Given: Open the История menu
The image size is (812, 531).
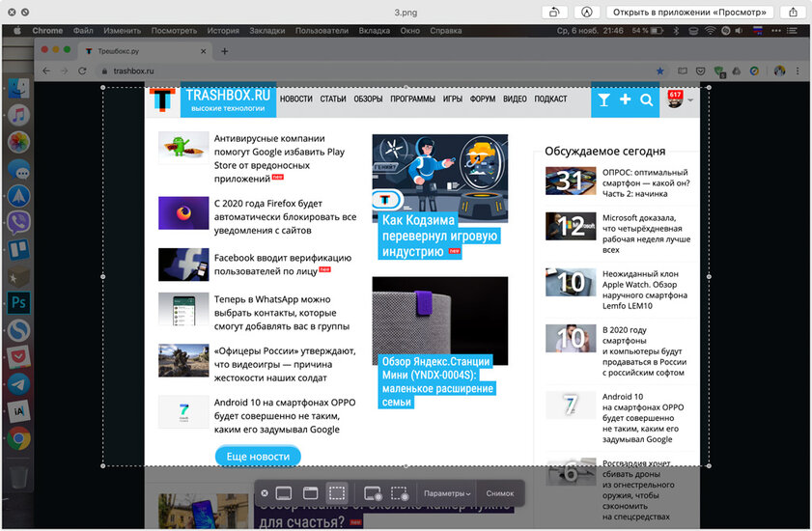Looking at the screenshot, I should pos(223,31).
